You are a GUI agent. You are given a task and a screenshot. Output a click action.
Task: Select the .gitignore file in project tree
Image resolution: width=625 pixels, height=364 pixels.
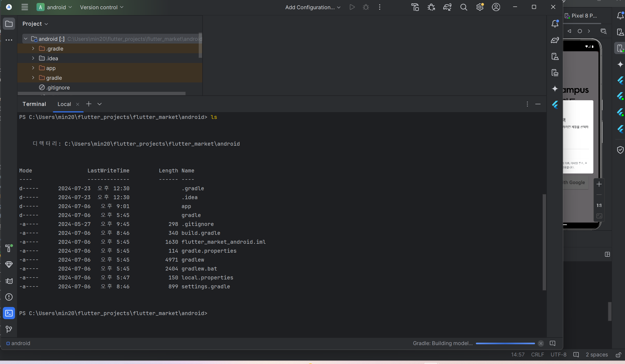[x=58, y=88]
